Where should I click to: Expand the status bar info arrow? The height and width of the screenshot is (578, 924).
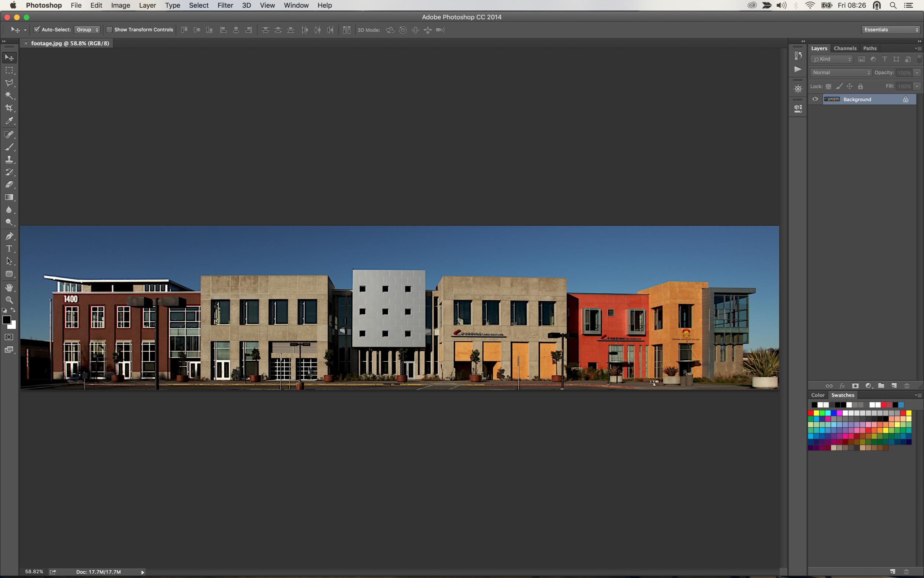tap(142, 572)
